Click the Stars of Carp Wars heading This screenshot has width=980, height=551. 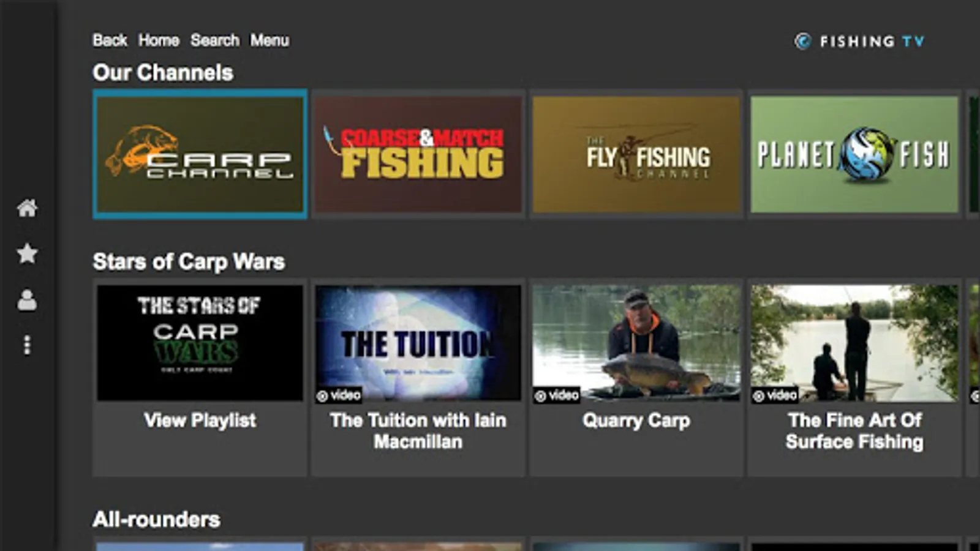(x=189, y=262)
